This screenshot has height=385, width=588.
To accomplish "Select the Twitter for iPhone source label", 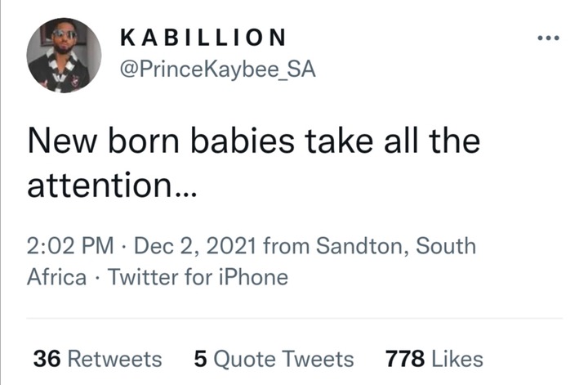I will (198, 277).
